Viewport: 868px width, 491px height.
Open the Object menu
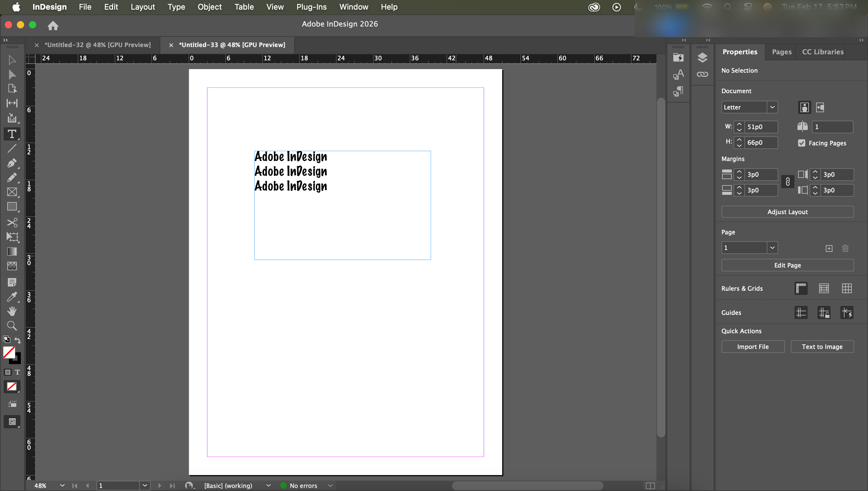209,7
